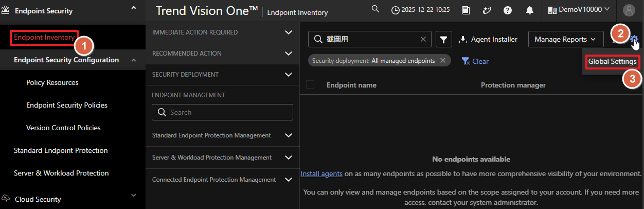
Task: Open the notifications bell
Action: (x=529, y=10)
